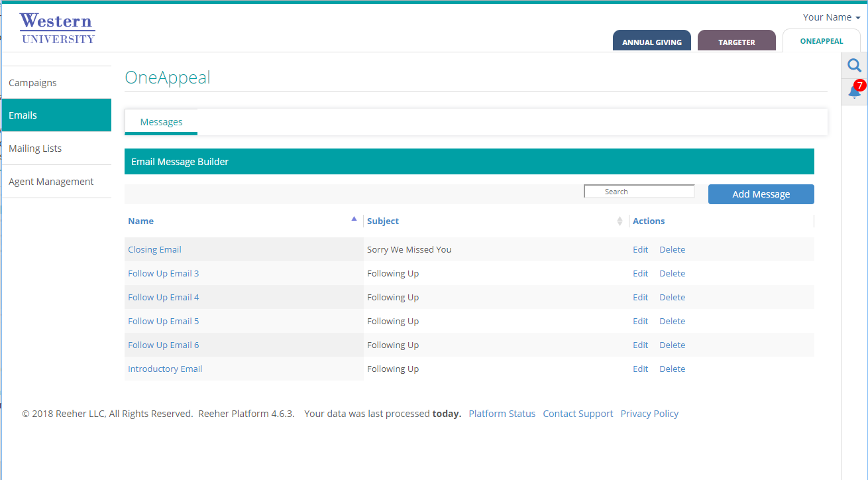Sort the Subject column using its sort arrow
The height and width of the screenshot is (480, 868).
click(x=620, y=221)
